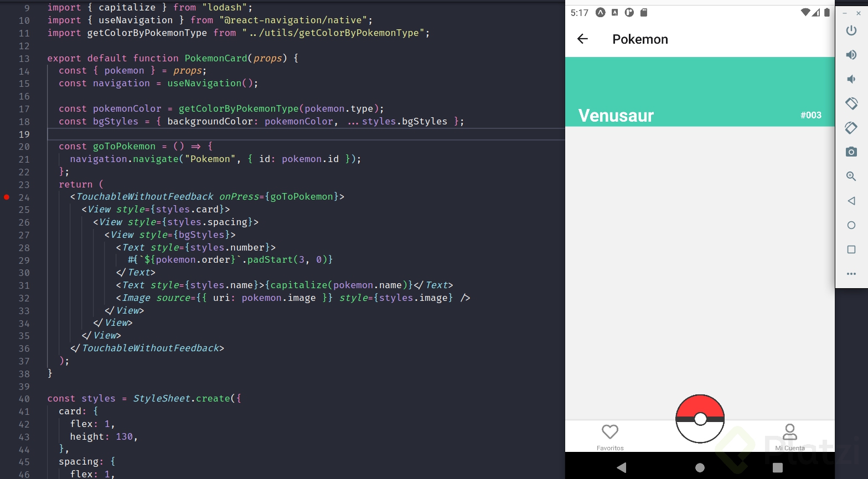Click capitalize call on line 31
This screenshot has height=479, width=868.
click(x=299, y=285)
